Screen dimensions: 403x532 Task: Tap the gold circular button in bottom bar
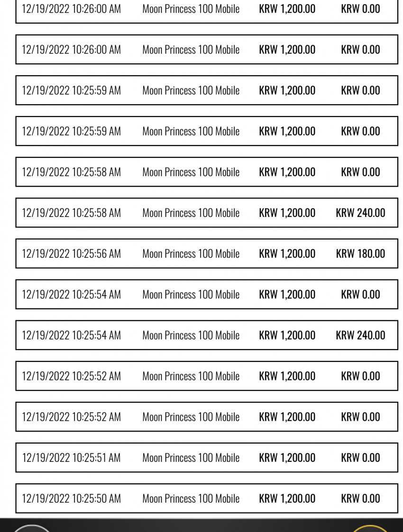[x=370, y=528]
